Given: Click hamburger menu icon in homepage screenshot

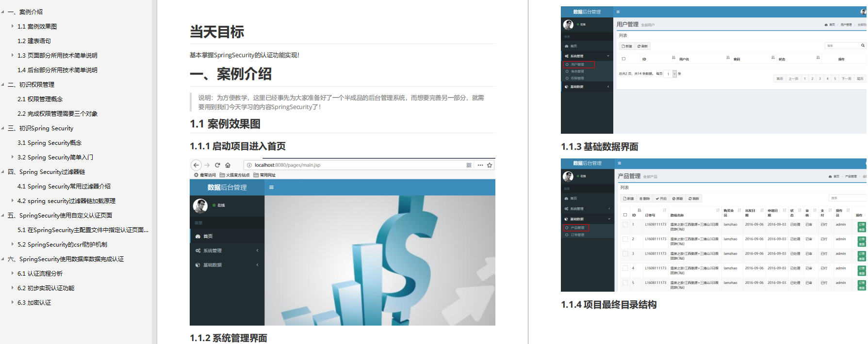Looking at the screenshot, I should 271,188.
